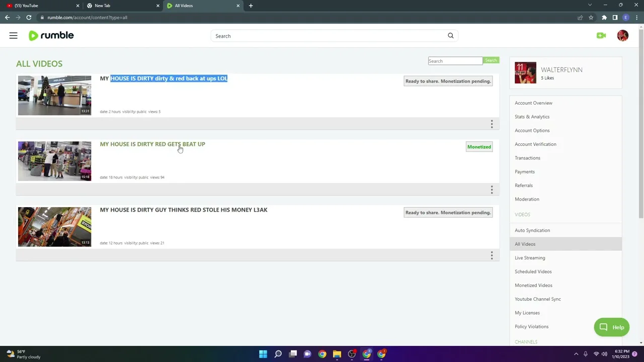This screenshot has width=644, height=362.
Task: Click the browser extensions puzzle icon
Action: pos(604,18)
